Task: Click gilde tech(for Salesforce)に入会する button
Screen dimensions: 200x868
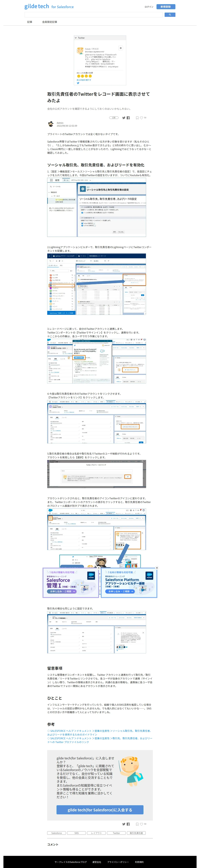Action: [100, 810]
